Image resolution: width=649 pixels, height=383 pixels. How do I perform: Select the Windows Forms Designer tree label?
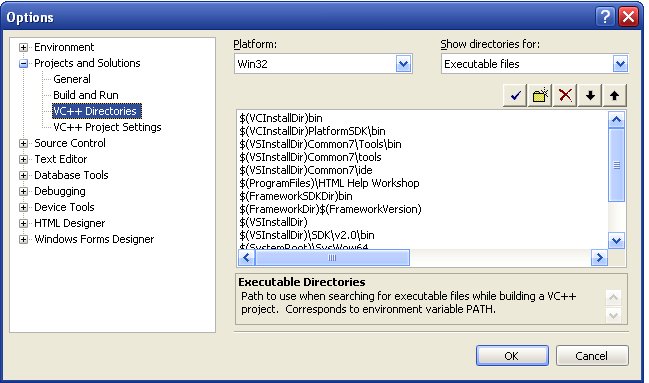click(94, 239)
